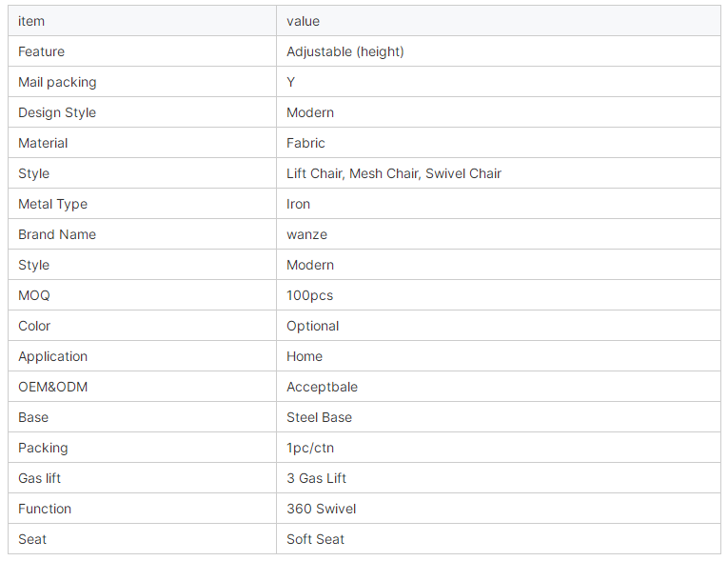Select the '1pc/ctn' packing value
The image size is (728, 561).
[x=310, y=448]
